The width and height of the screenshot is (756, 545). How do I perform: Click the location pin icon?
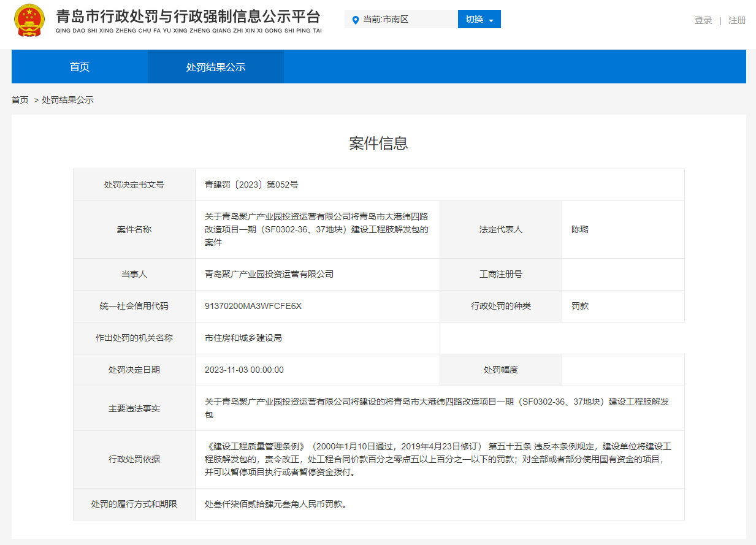356,20
